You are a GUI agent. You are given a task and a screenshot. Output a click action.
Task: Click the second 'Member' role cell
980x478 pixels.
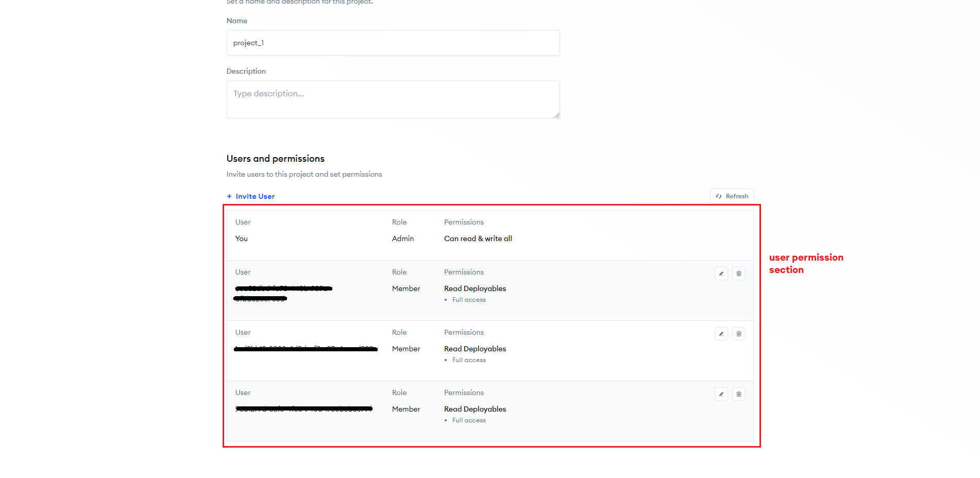click(406, 349)
